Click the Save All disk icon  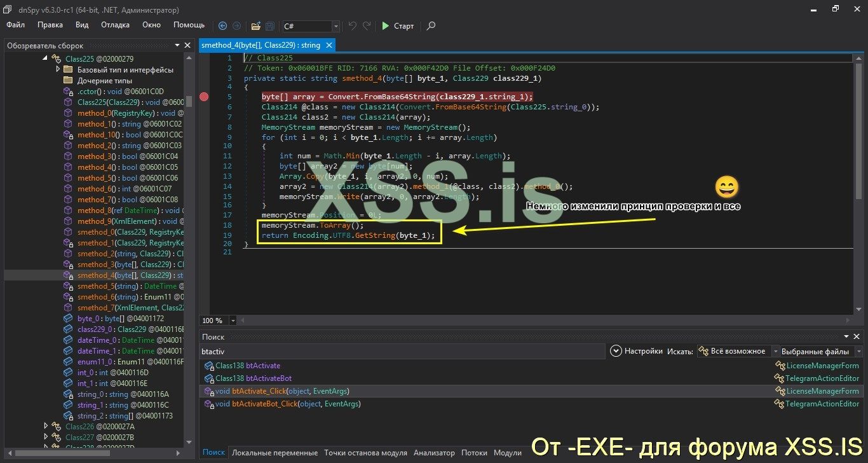(269, 26)
